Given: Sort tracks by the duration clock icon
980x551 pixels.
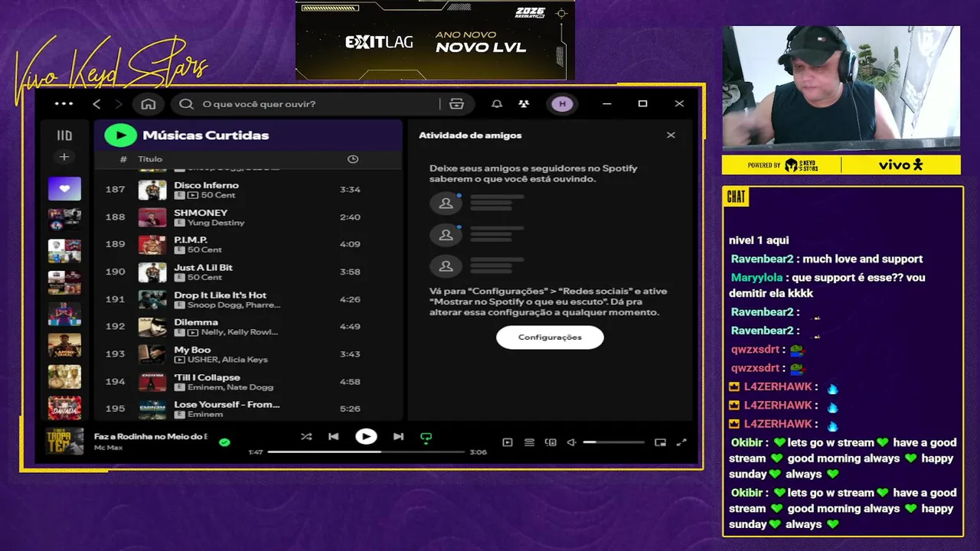Looking at the screenshot, I should pyautogui.click(x=353, y=159).
